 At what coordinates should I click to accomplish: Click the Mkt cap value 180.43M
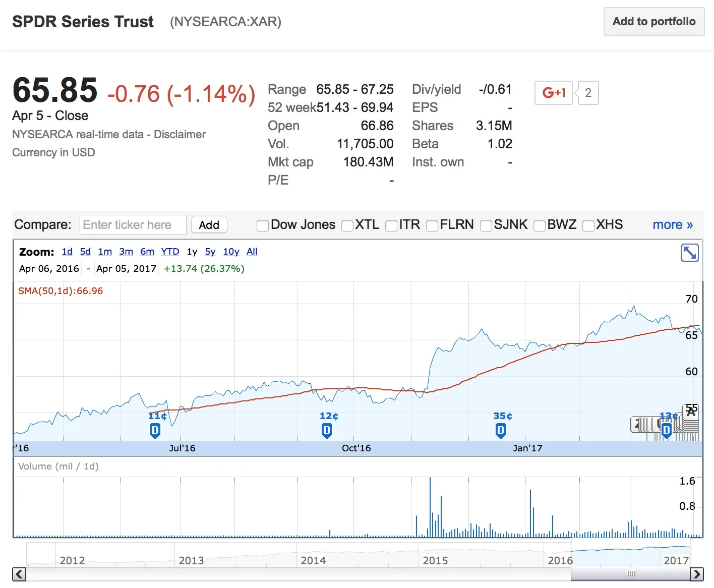pyautogui.click(x=368, y=162)
